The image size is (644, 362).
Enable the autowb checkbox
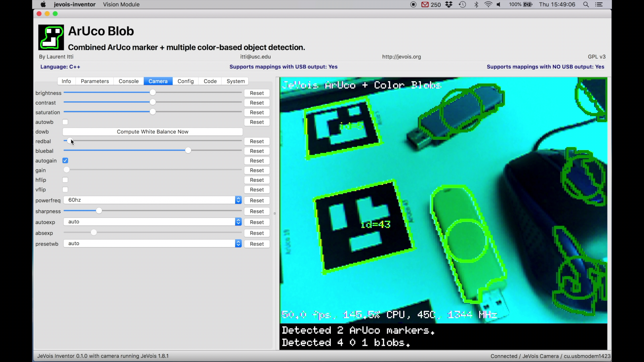(x=65, y=122)
